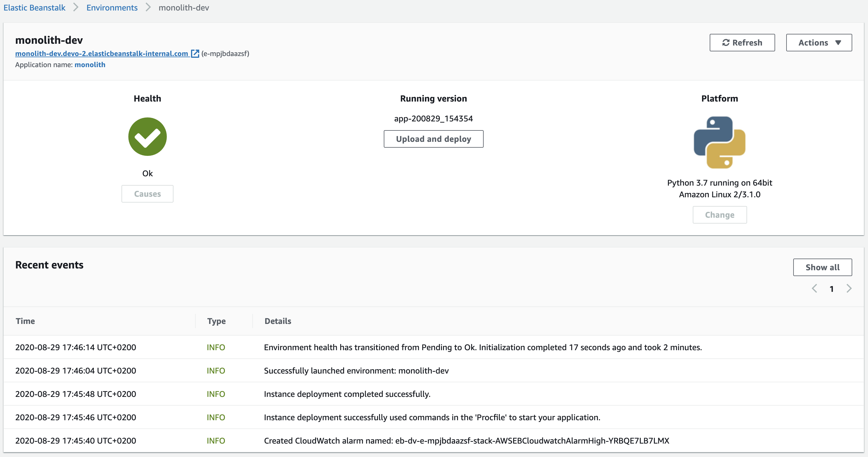
Task: Show all recent events
Action: pyautogui.click(x=822, y=267)
